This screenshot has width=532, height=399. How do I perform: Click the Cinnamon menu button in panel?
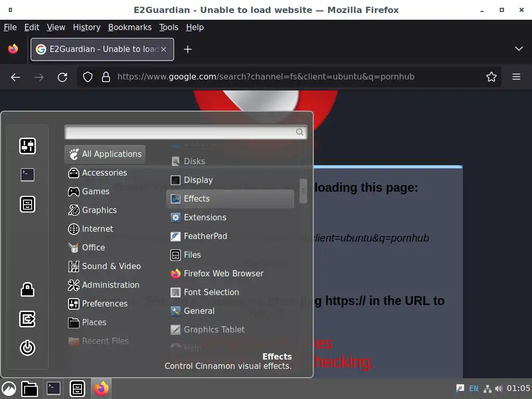[x=9, y=389]
